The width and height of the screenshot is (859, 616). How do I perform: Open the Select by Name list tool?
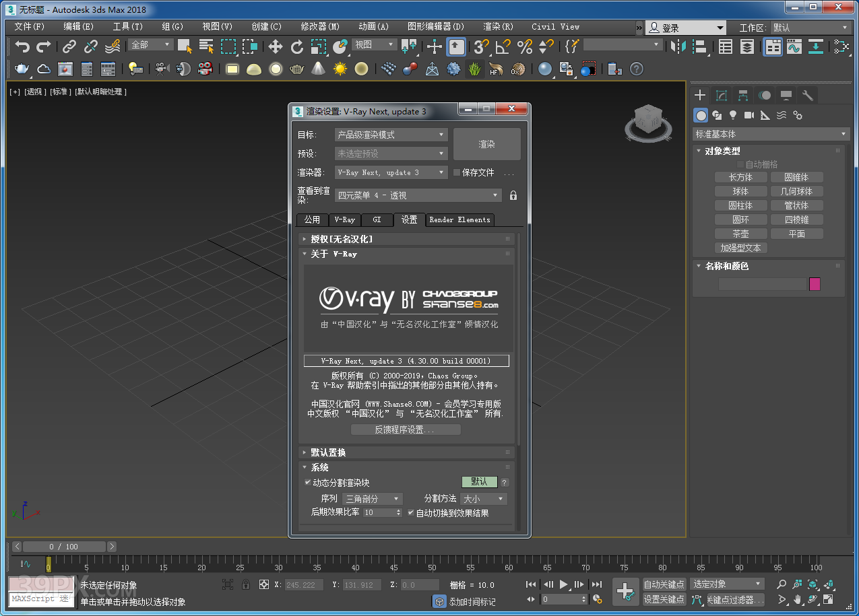[x=206, y=46]
